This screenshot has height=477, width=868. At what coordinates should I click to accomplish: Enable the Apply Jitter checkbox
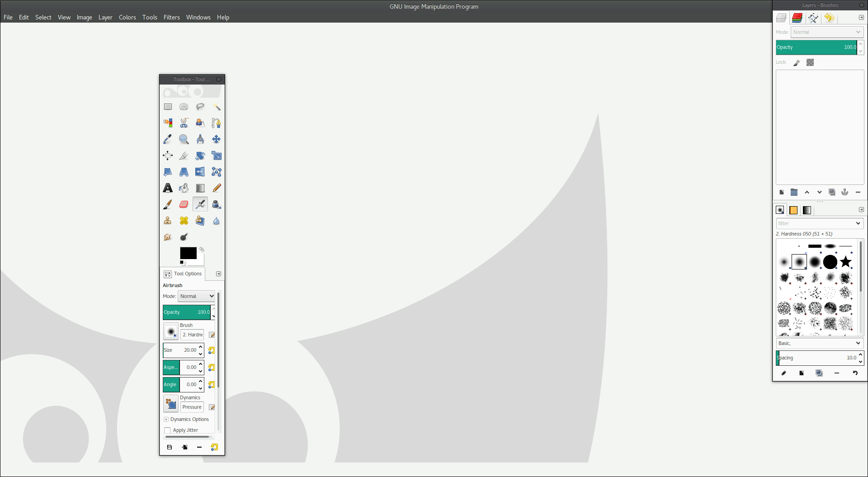point(167,430)
